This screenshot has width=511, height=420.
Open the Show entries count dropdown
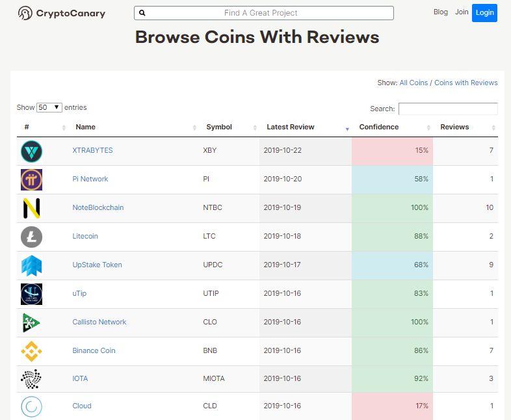(49, 107)
